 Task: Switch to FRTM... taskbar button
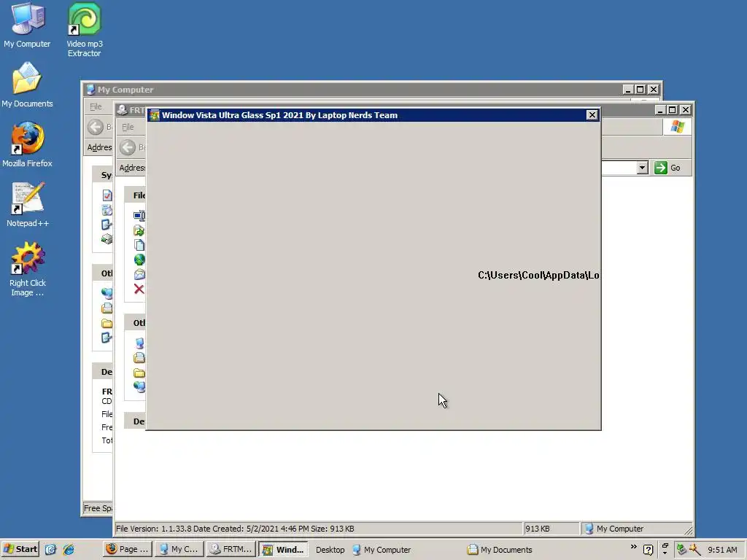231,549
